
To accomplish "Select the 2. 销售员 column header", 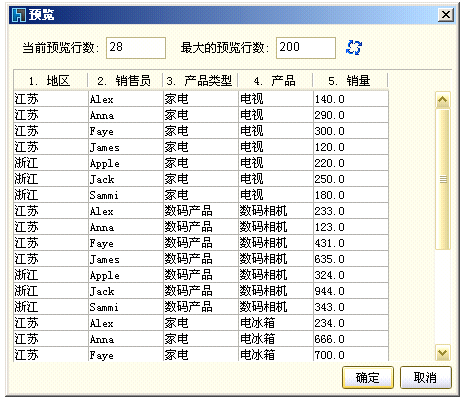I will pos(125,81).
